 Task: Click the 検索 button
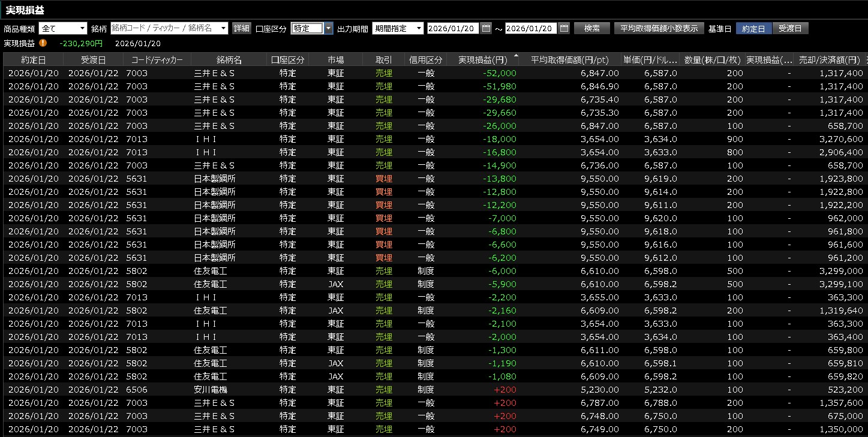click(x=591, y=28)
